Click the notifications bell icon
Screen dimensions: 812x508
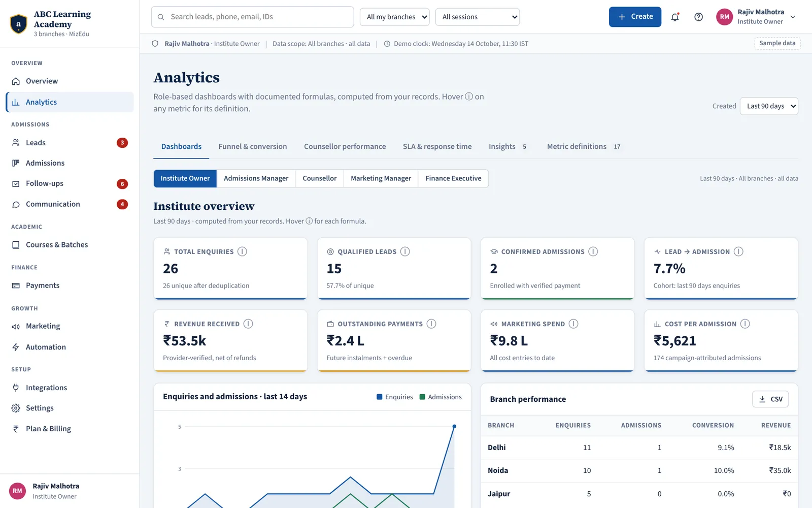pyautogui.click(x=675, y=17)
